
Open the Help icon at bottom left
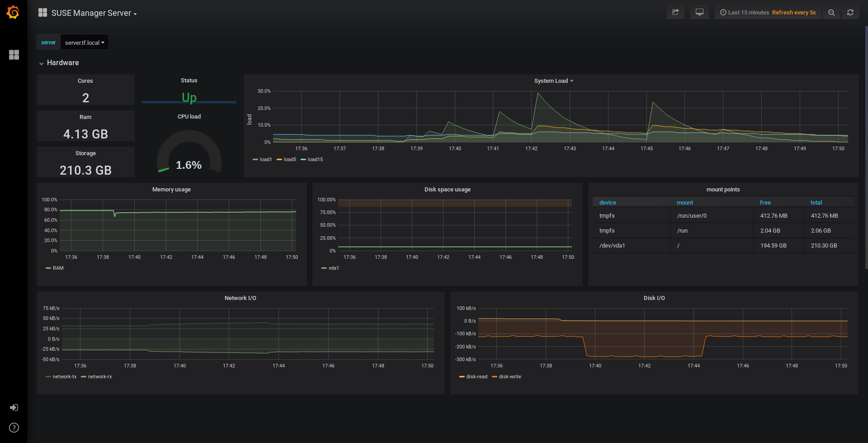click(x=14, y=428)
